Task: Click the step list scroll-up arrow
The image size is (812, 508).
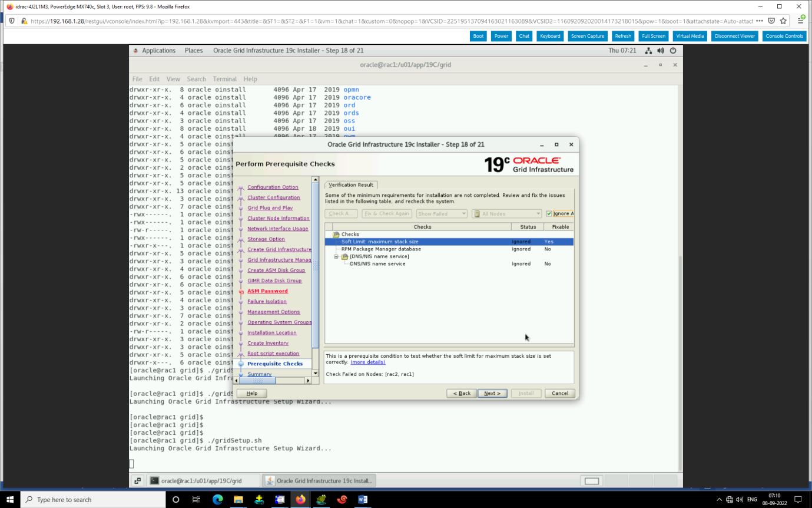Action: tap(316, 180)
